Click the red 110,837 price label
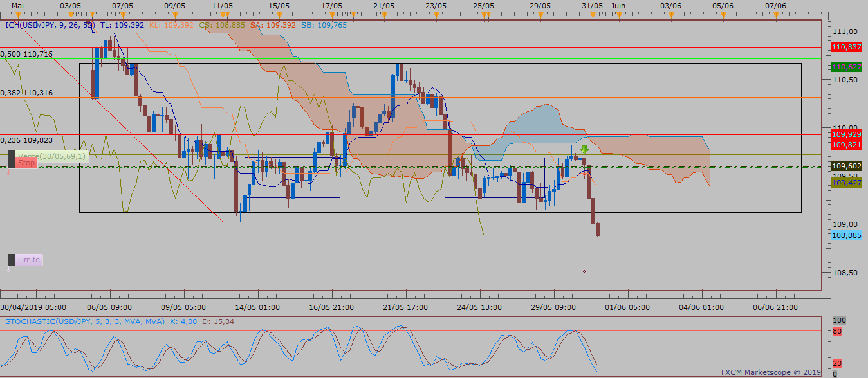Image resolution: width=868 pixels, height=378 pixels. click(846, 47)
